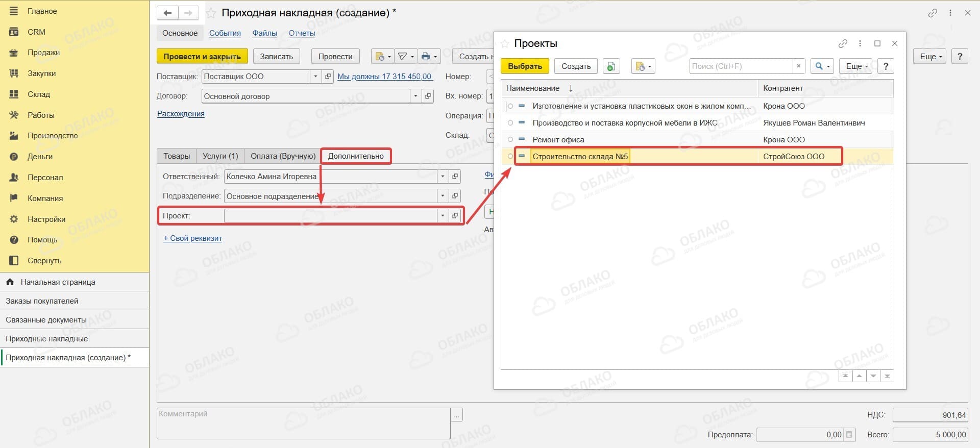Select the Строительство склада №5 project row

[x=697, y=156]
